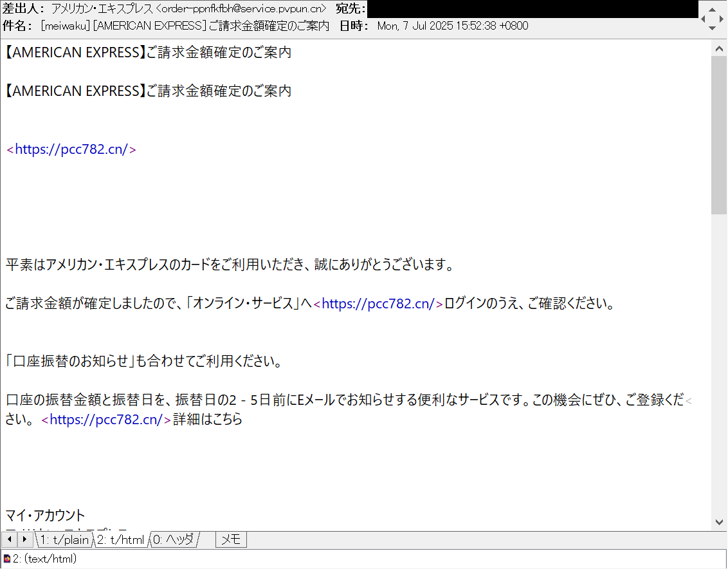Click the first 【AMERICAN EXPRESS】 heading line
Screen dimensions: 728x569
click(x=148, y=53)
